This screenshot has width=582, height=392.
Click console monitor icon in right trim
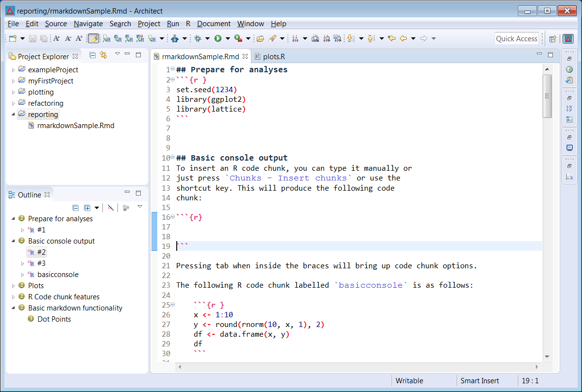pyautogui.click(x=569, y=148)
